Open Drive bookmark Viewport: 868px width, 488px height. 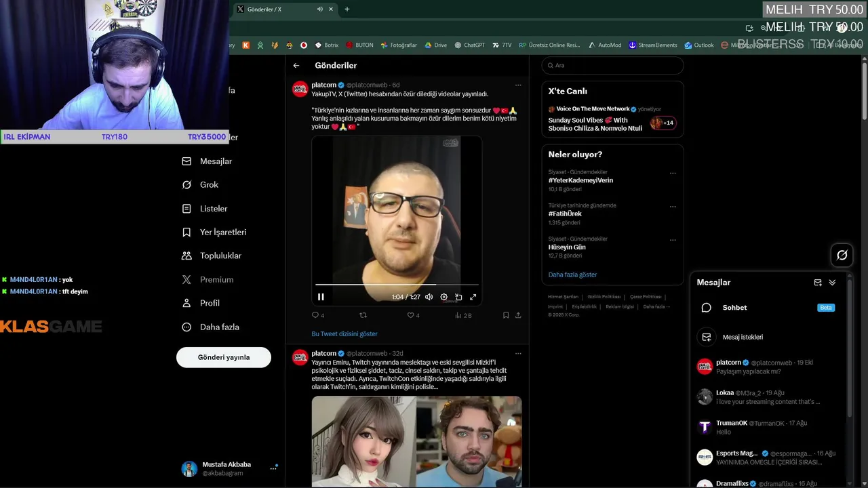(436, 45)
